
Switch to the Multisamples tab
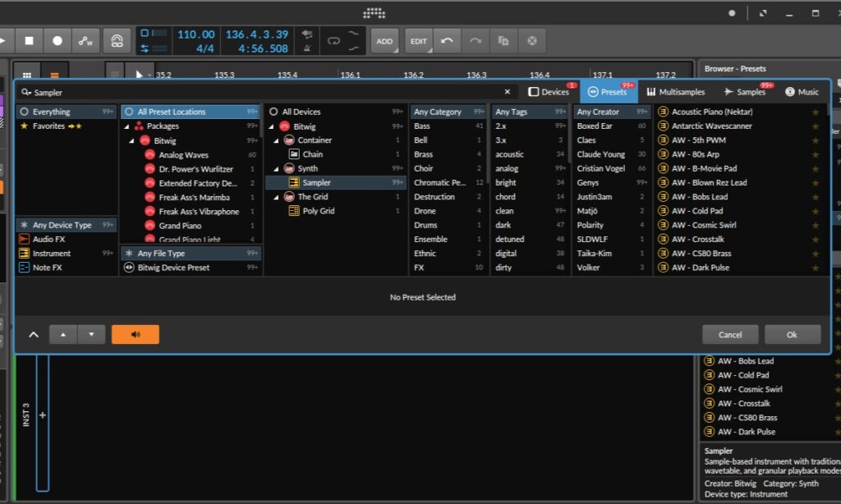point(676,92)
